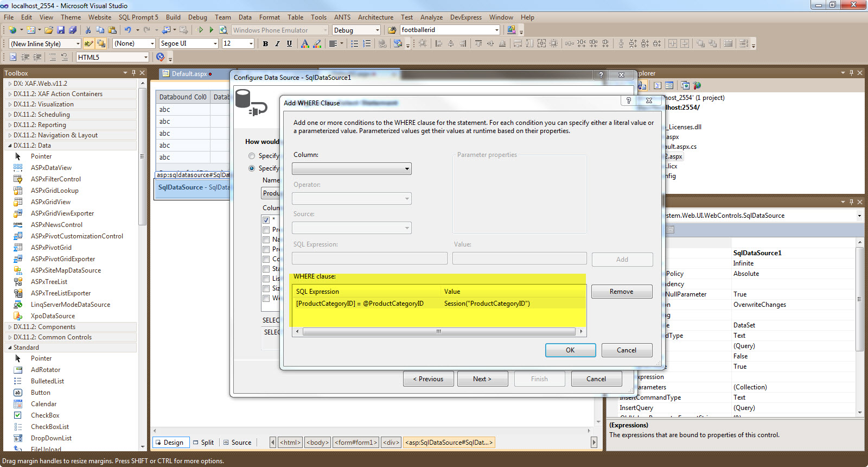Toggle the 'Na' column checkbox
The image size is (868, 467).
click(x=266, y=239)
